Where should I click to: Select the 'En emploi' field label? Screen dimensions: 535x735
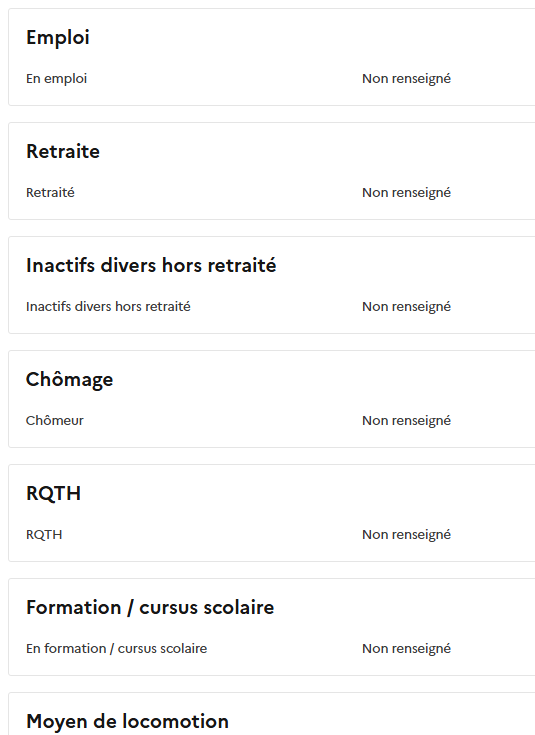56,79
